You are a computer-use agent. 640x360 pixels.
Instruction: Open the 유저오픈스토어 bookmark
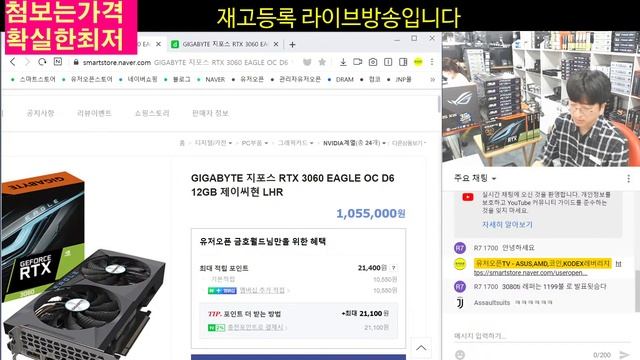[91, 79]
